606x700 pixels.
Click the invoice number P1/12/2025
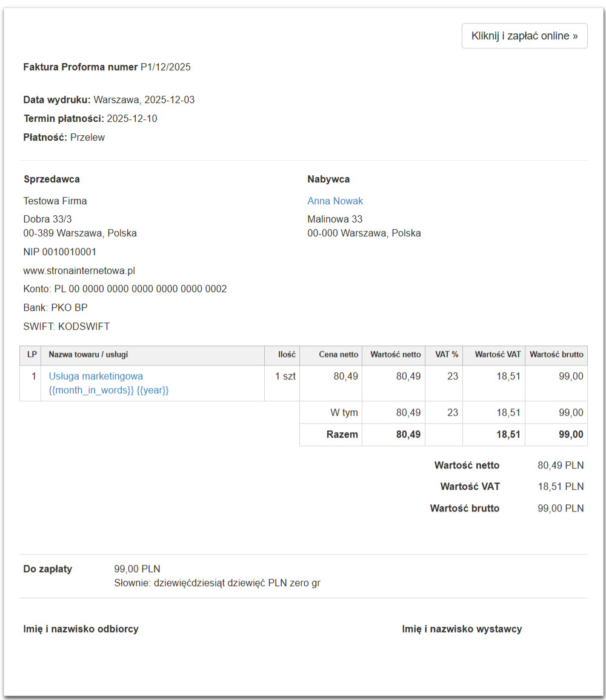click(165, 67)
